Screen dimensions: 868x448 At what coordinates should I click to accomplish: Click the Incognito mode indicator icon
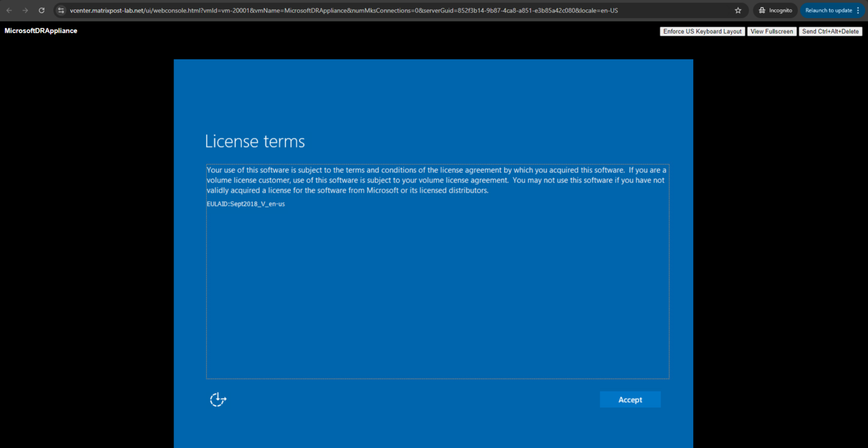(x=762, y=10)
